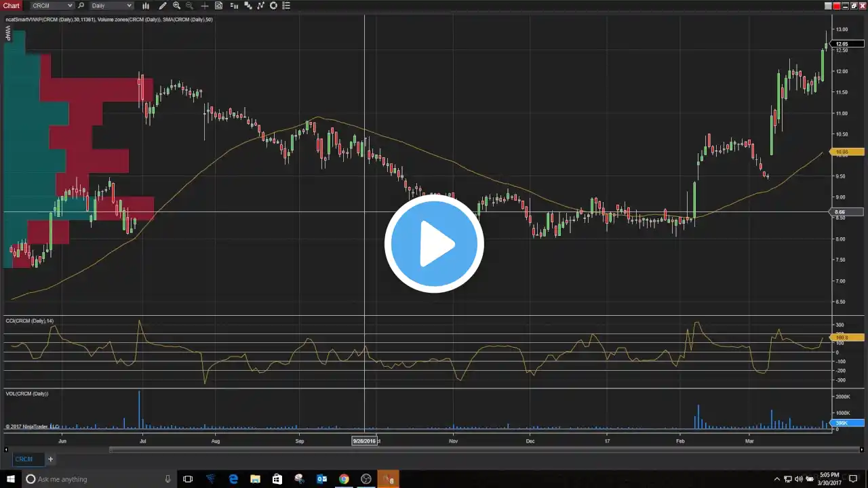The image size is (868, 488).
Task: Open the Store from the taskbar
Action: pos(277,479)
